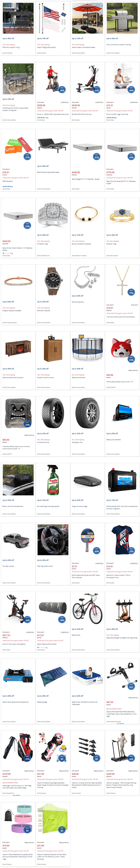Open the Continental tires deal link
Viewport: 140px width, 868px height.
(x=43, y=442)
